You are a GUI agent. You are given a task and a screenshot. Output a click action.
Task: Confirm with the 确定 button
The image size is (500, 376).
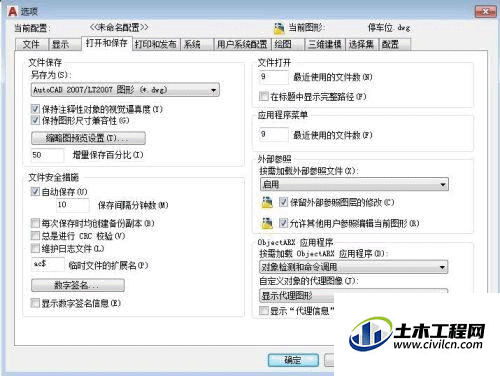293,360
